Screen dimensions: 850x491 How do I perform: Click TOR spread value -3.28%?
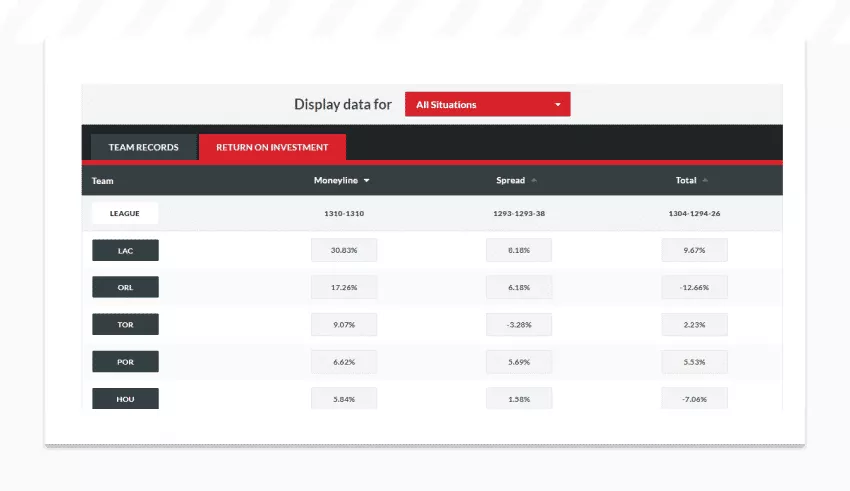(519, 324)
